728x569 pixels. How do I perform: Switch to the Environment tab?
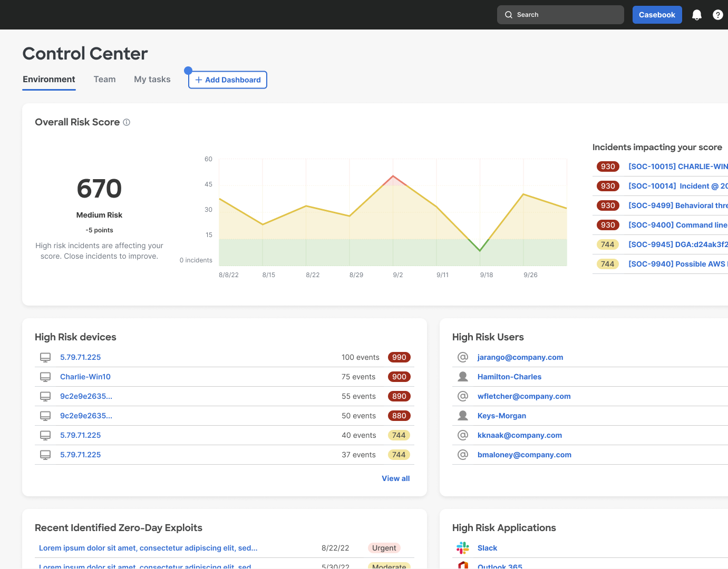coord(49,80)
